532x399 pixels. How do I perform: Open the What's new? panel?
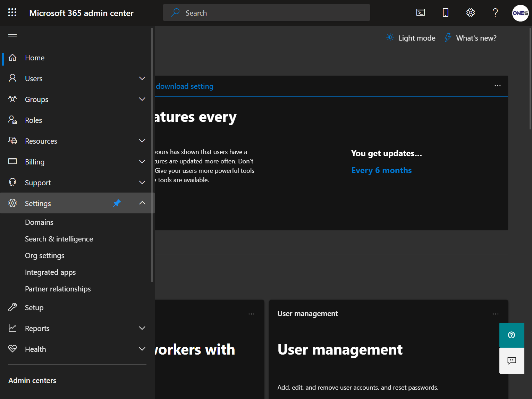(471, 38)
